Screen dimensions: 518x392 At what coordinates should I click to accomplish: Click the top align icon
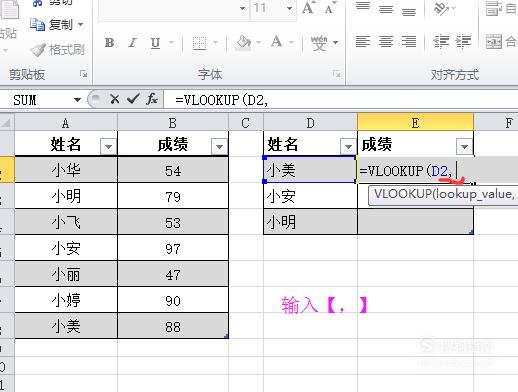(x=363, y=7)
